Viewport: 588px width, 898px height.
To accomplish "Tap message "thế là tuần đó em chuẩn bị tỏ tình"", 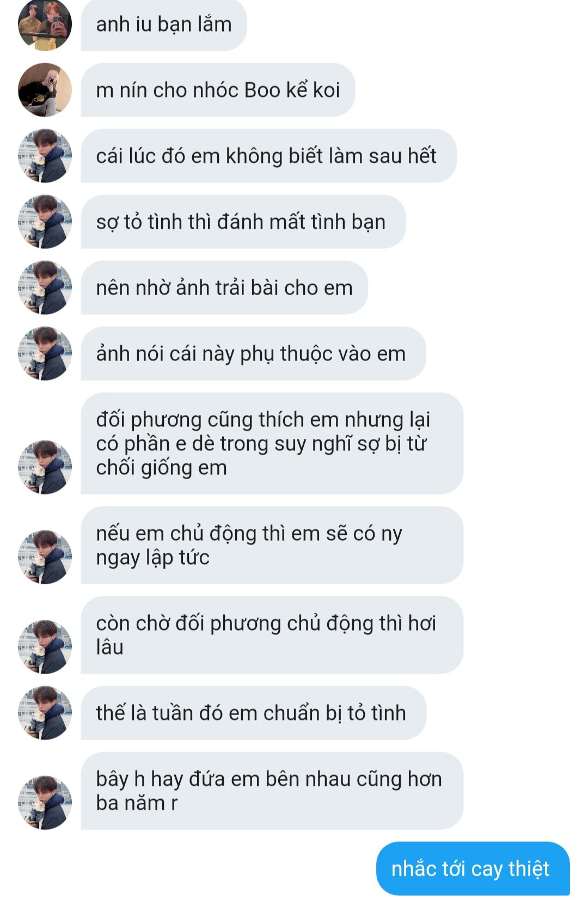I will tap(254, 713).
